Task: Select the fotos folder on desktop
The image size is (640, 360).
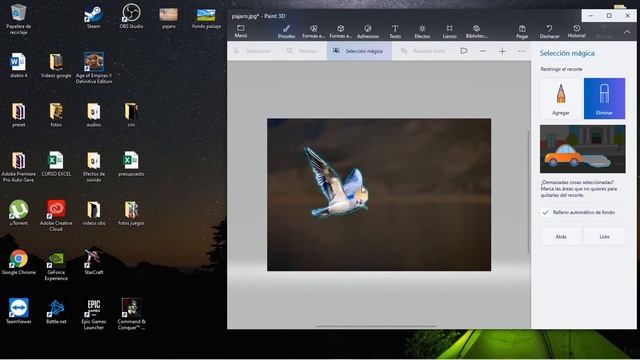Action: pos(56,115)
